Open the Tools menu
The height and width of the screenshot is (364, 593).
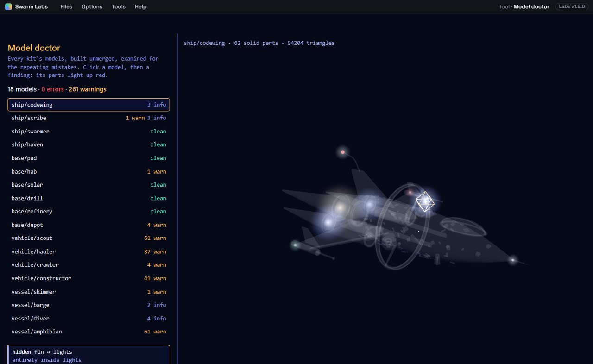[x=119, y=6]
